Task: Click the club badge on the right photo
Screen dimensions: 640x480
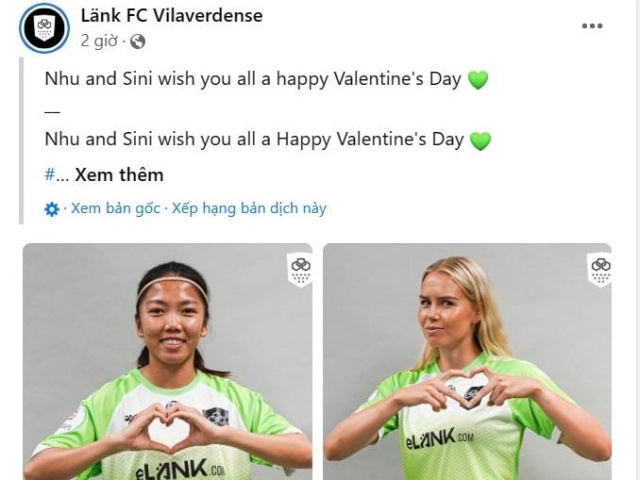Action: tap(601, 270)
